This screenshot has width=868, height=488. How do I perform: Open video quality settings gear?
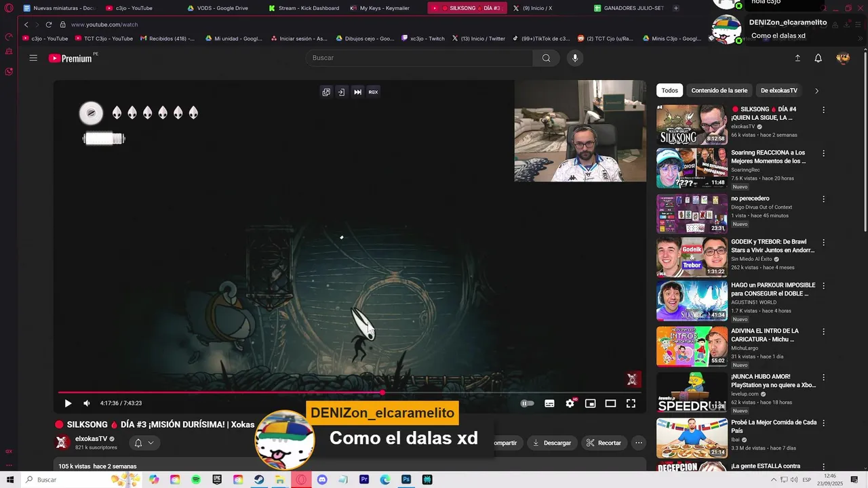point(570,403)
